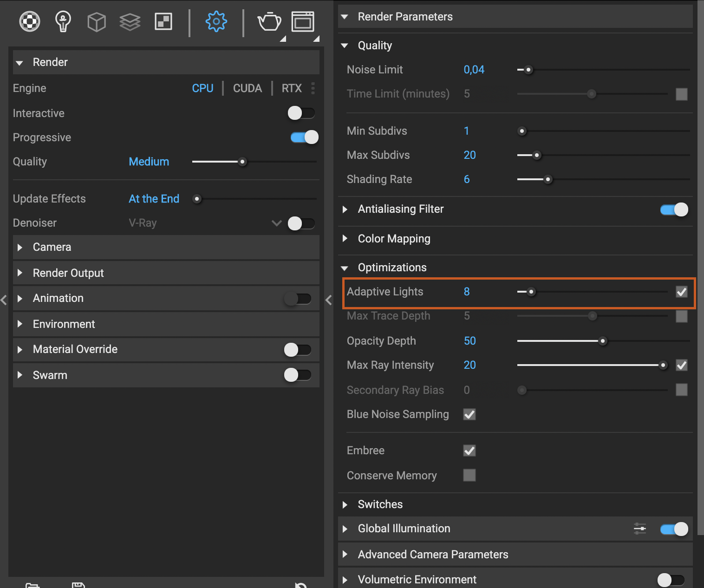Open the Lights category bulb icon
This screenshot has width=704, height=588.
[63, 21]
